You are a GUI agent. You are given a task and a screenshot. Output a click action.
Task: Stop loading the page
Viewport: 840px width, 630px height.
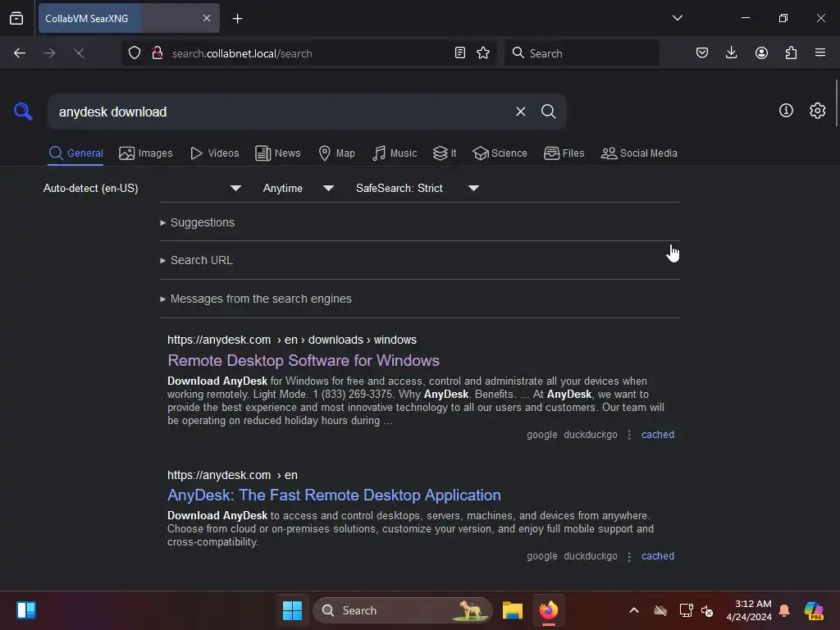pyautogui.click(x=79, y=53)
